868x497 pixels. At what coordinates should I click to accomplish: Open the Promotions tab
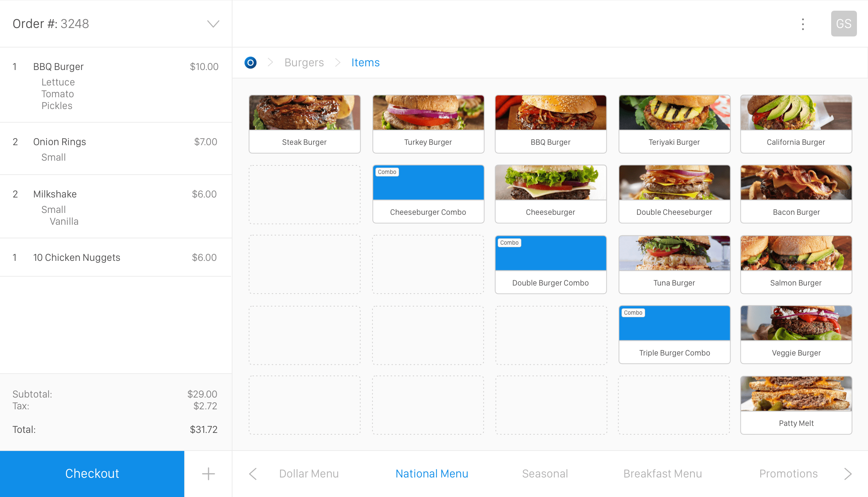(x=788, y=474)
